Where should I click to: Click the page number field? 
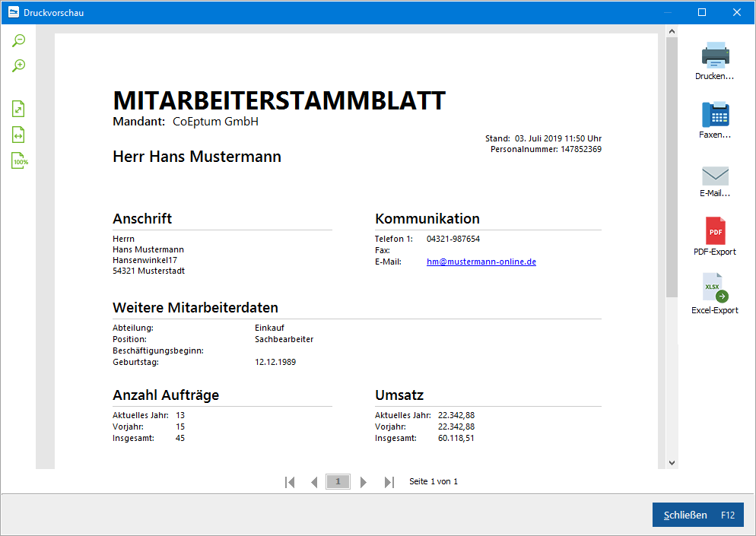[x=338, y=481]
